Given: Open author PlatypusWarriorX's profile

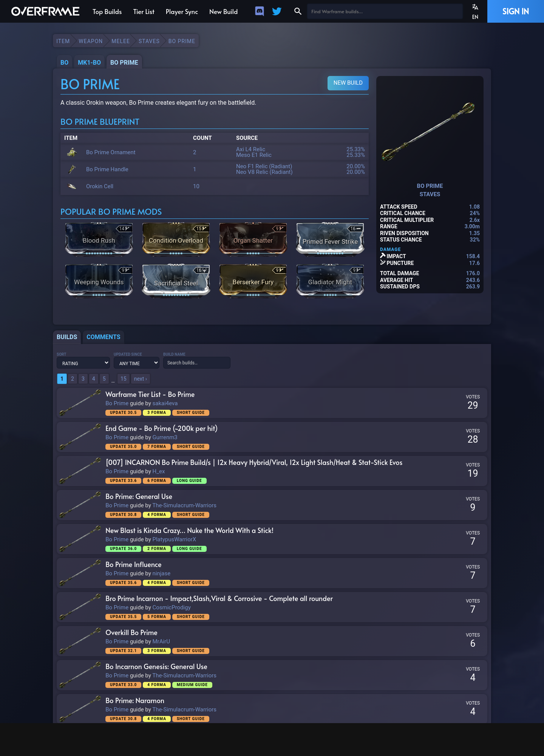Looking at the screenshot, I should point(174,539).
